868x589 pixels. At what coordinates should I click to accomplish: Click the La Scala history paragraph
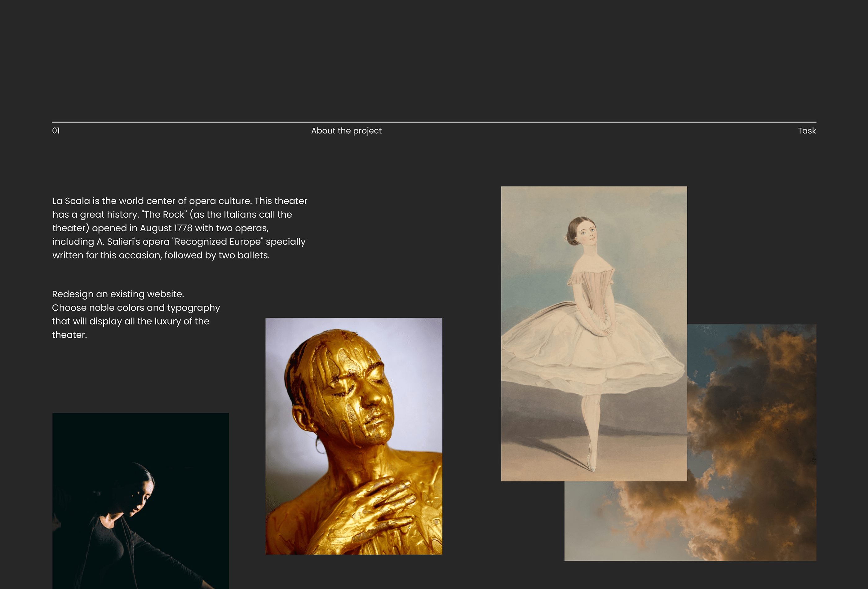coord(179,228)
